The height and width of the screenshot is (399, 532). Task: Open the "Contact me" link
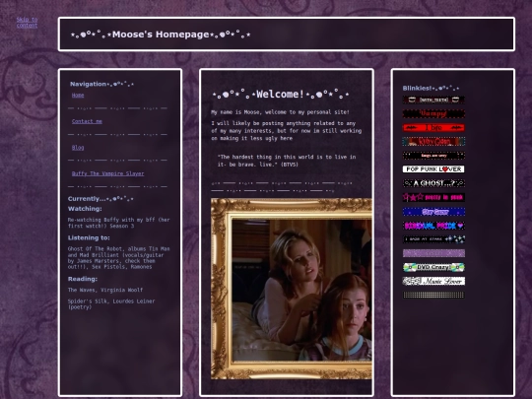click(x=87, y=121)
